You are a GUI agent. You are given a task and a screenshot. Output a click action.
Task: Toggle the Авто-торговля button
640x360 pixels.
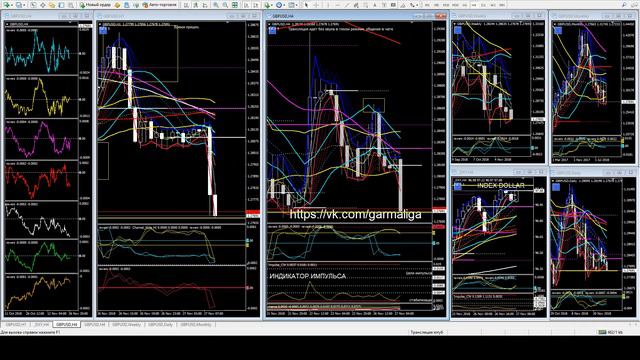160,5
